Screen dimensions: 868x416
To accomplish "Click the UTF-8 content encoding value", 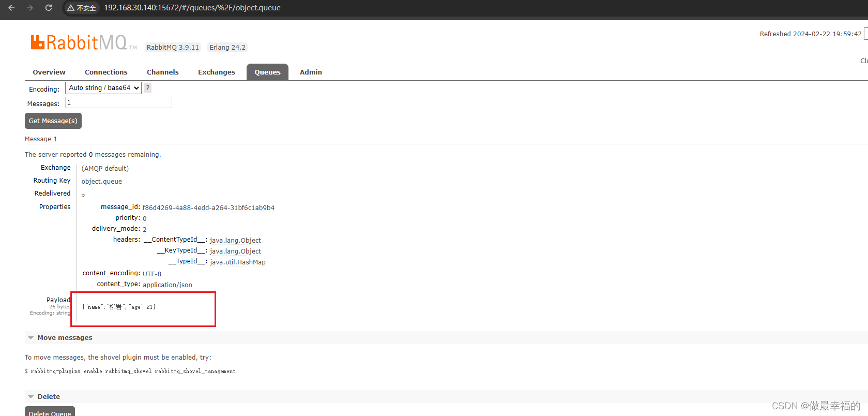I will click(x=152, y=274).
